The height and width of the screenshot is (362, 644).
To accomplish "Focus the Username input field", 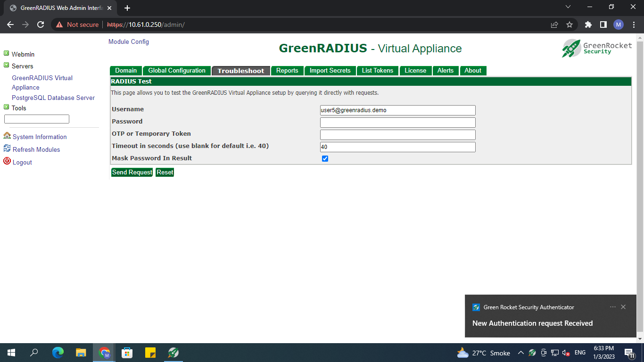I will [x=398, y=110].
